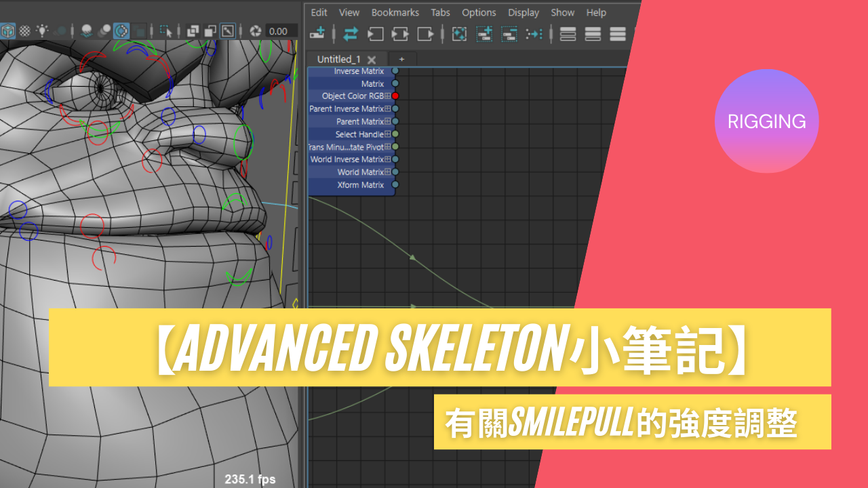The image size is (868, 488).
Task: Click clear graph icon
Action: [x=459, y=33]
